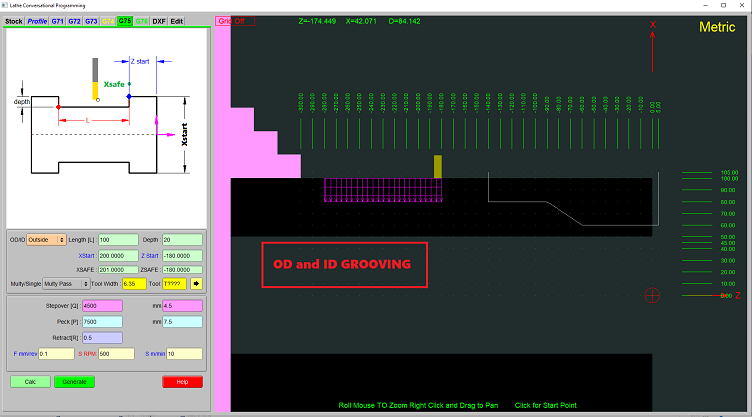752x417 pixels.
Task: Click the yellow grooving tool in viewport
Action: pos(437,166)
